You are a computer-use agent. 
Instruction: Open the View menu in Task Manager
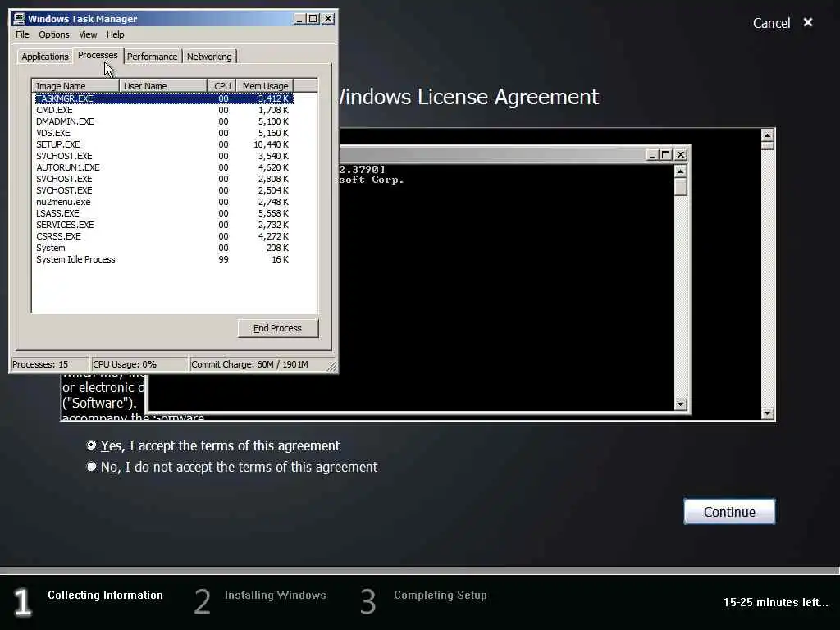[88, 34]
